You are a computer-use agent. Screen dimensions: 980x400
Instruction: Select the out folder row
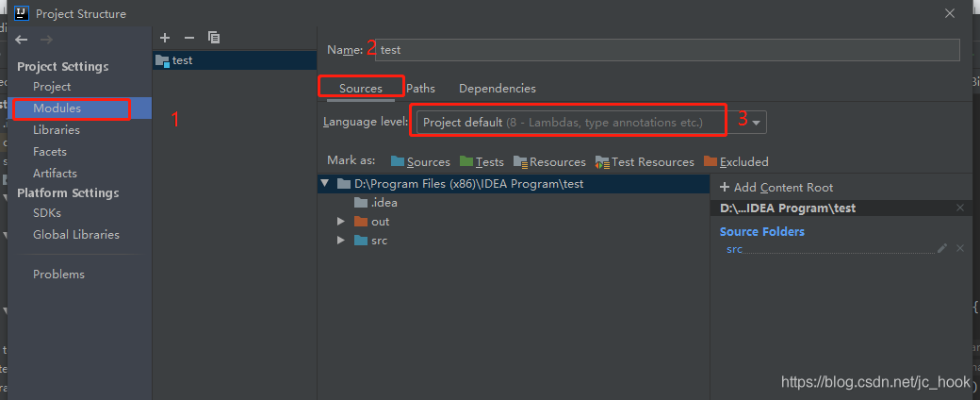pyautogui.click(x=372, y=222)
